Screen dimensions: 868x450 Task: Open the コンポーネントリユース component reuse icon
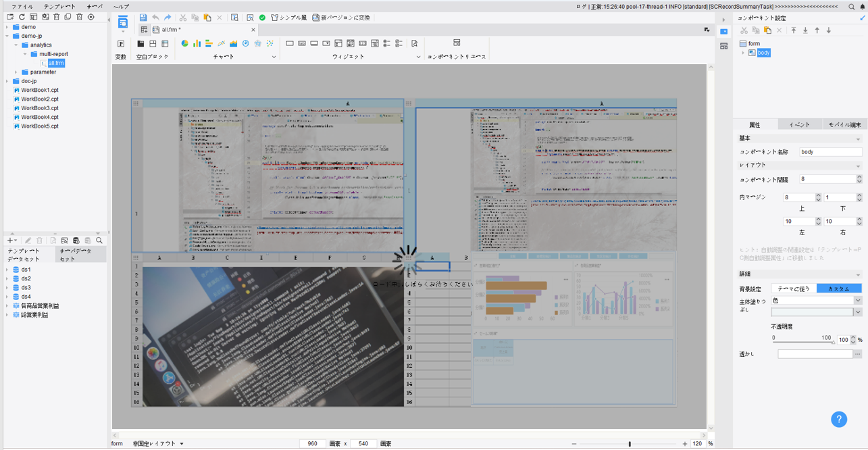(457, 43)
